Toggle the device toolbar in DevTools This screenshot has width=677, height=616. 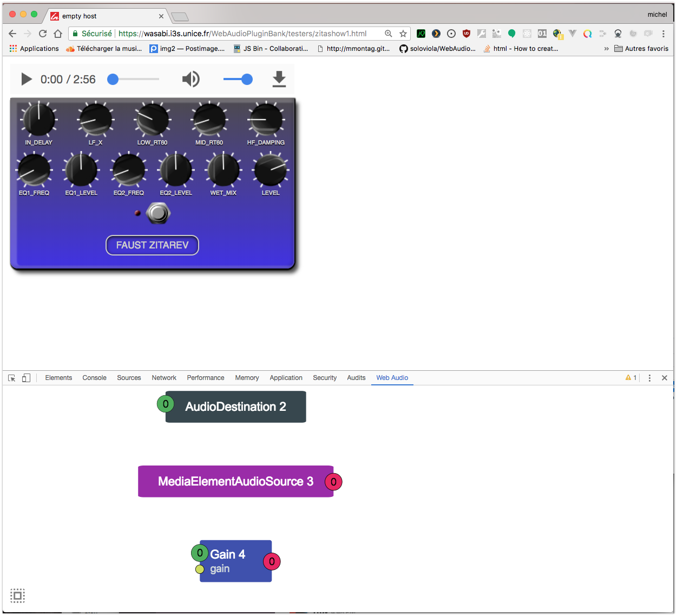coord(25,377)
